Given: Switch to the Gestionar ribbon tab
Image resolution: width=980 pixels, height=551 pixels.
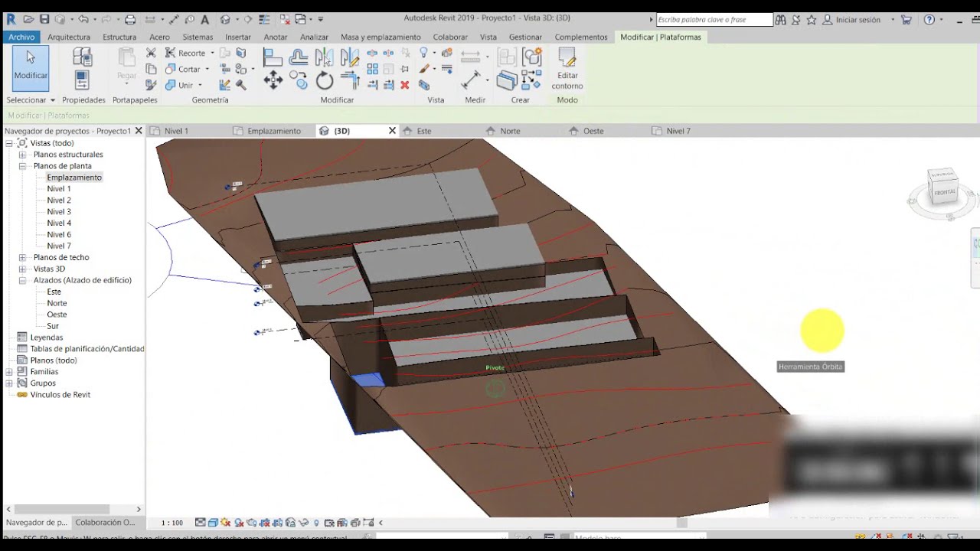Looking at the screenshot, I should [525, 37].
